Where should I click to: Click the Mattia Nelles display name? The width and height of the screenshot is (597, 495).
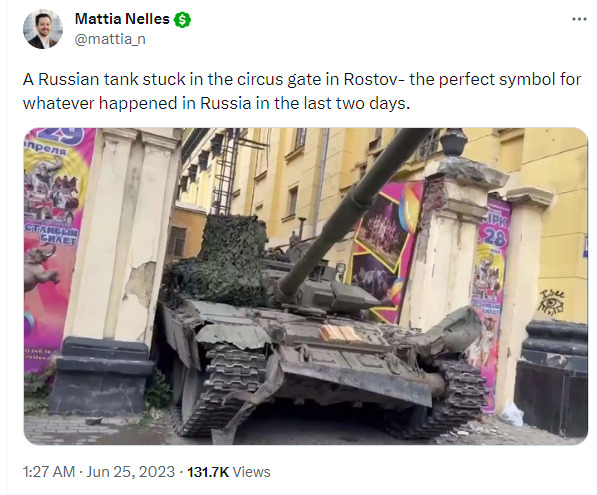(122, 19)
